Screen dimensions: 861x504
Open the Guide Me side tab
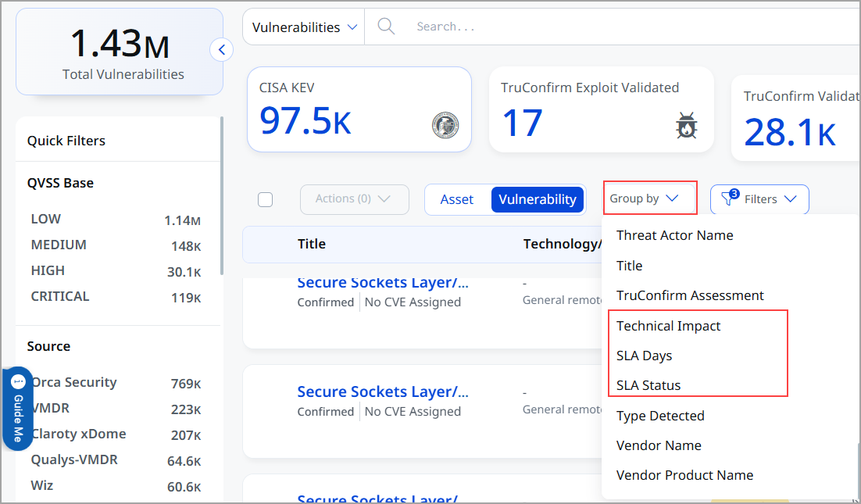click(17, 409)
